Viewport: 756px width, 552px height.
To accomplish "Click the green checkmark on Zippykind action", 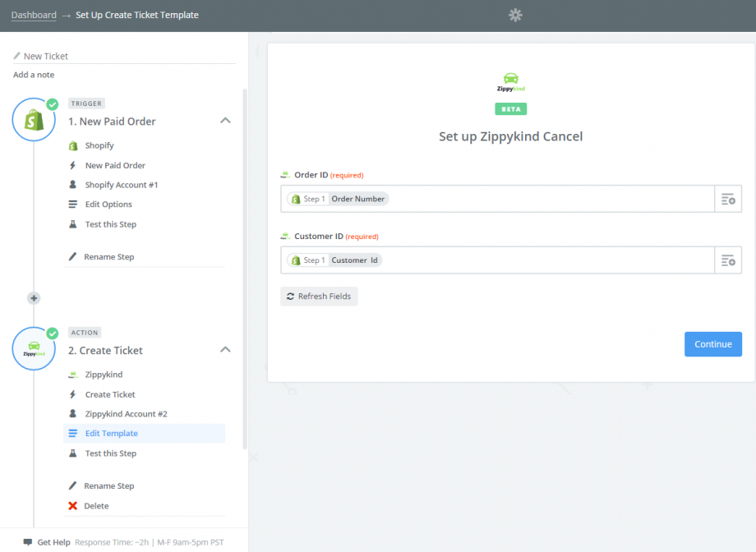I will 52,333.
